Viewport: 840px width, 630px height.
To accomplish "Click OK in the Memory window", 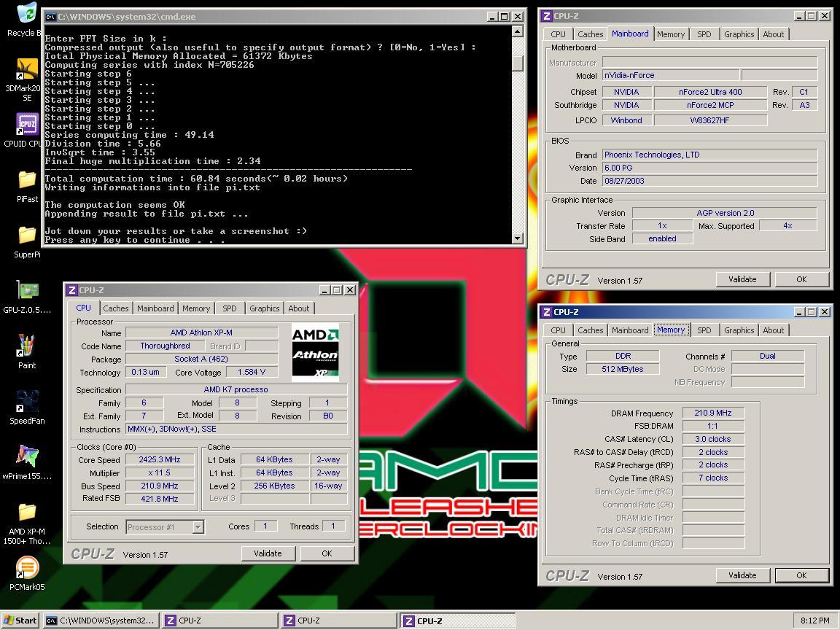I will (x=801, y=575).
